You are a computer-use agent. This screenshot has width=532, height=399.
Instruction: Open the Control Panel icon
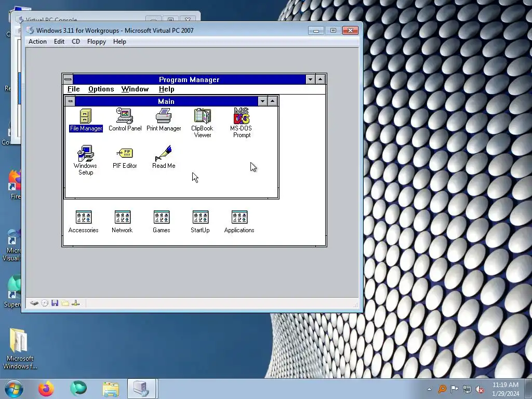pos(125,120)
